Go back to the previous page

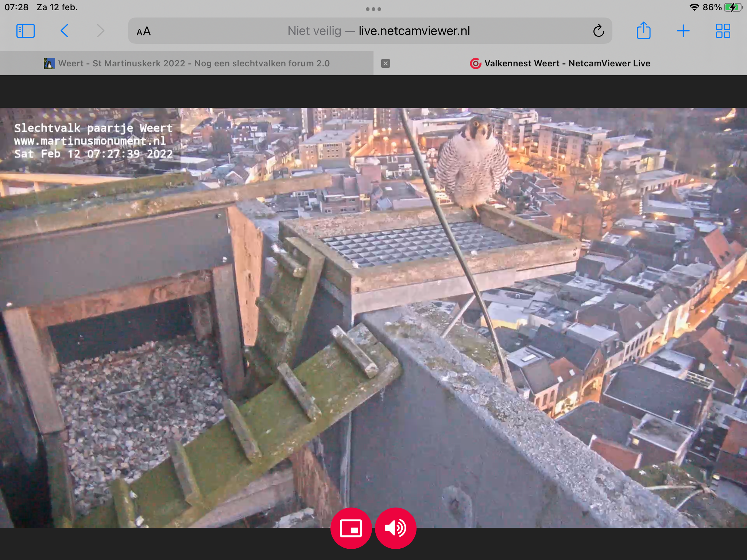point(65,31)
